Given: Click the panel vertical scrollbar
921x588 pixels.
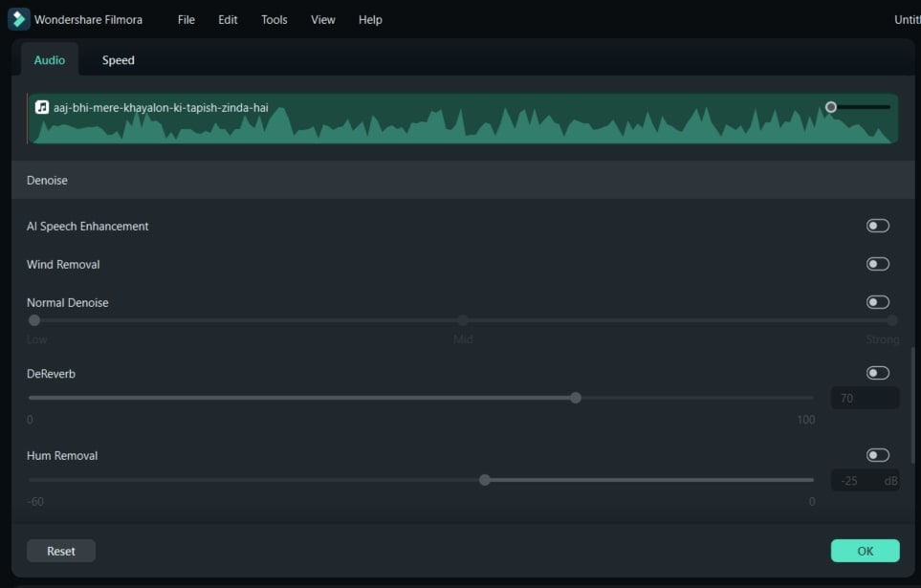Looking at the screenshot, I should (912, 405).
